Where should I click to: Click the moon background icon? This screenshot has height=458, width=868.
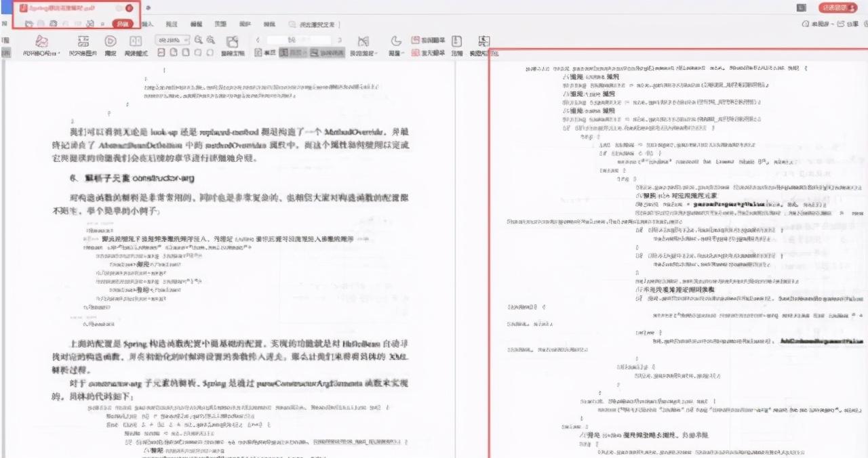click(395, 41)
